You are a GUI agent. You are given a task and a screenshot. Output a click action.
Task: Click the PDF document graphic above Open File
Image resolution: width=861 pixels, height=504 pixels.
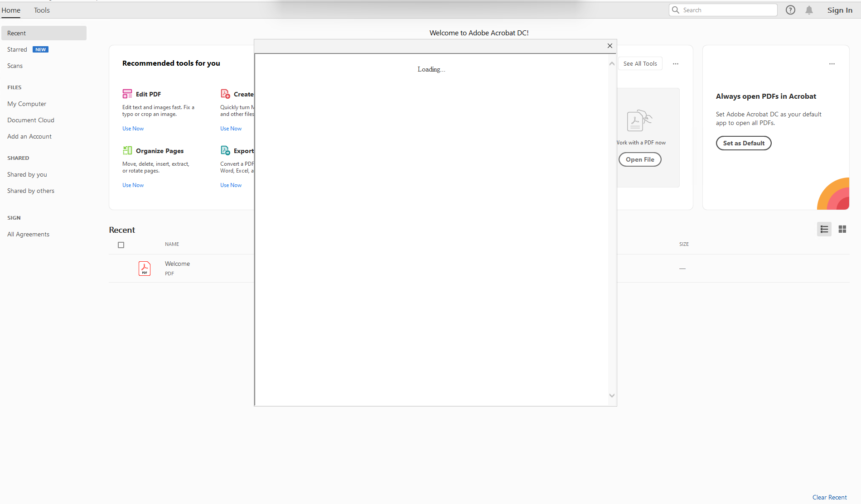[639, 120]
